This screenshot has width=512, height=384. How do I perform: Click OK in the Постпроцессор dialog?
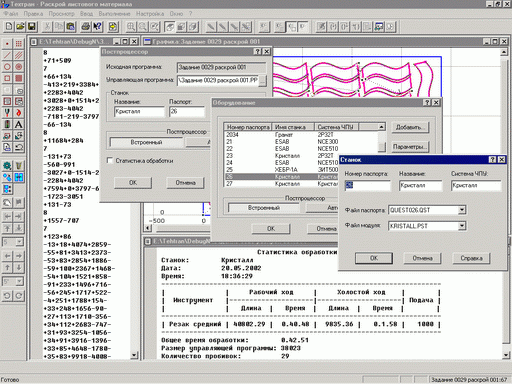point(133,183)
